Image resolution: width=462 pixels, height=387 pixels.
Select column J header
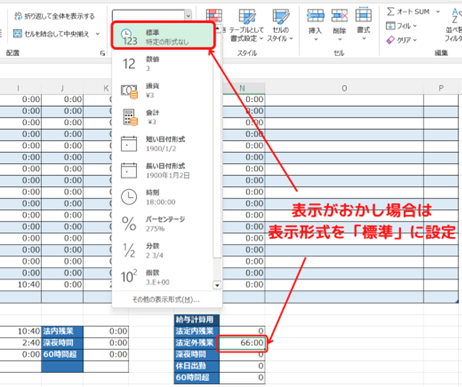[62, 88]
